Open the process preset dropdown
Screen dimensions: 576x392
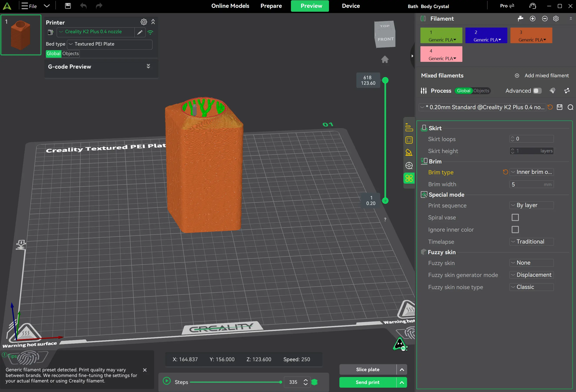click(x=482, y=107)
